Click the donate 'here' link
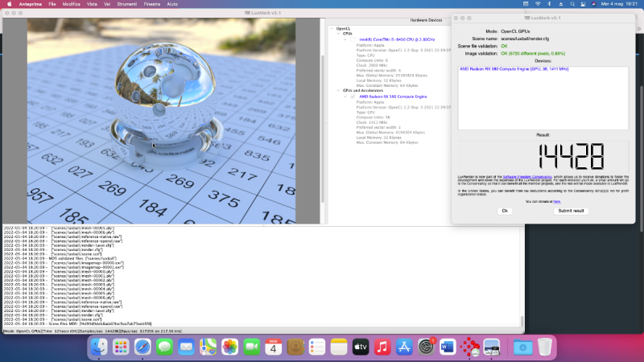This screenshot has height=362, width=644. (x=556, y=202)
